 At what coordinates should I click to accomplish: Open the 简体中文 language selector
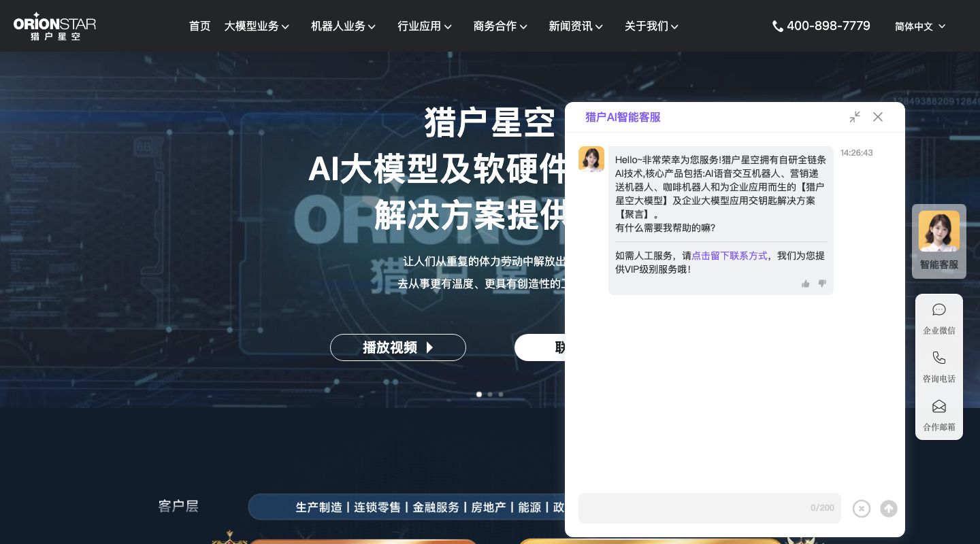(x=920, y=27)
